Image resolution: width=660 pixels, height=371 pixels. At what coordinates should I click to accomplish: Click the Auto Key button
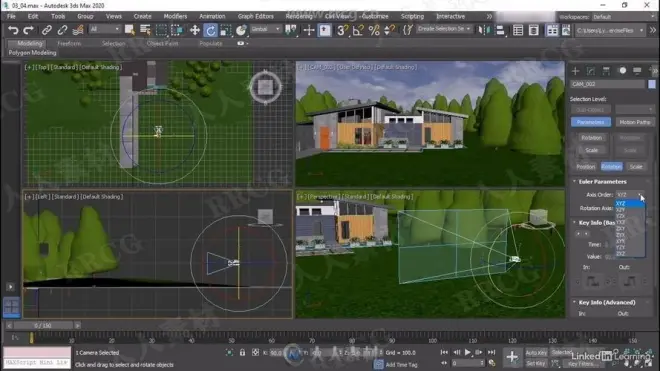tap(536, 353)
